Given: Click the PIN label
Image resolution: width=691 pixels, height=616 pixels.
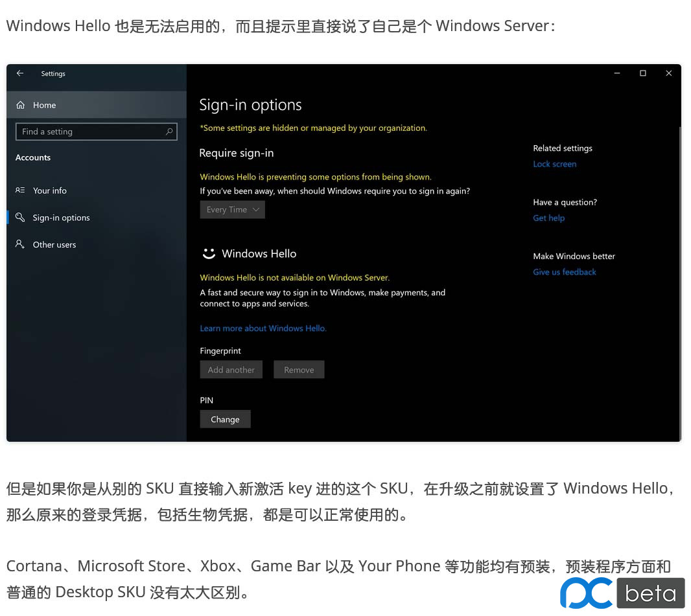Looking at the screenshot, I should point(206,400).
